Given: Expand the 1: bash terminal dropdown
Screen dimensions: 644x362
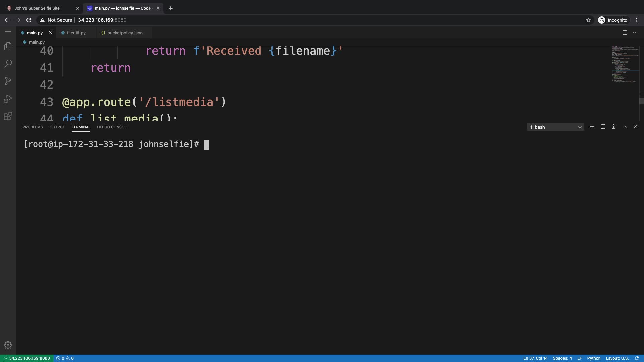Looking at the screenshot, I should click(x=555, y=127).
